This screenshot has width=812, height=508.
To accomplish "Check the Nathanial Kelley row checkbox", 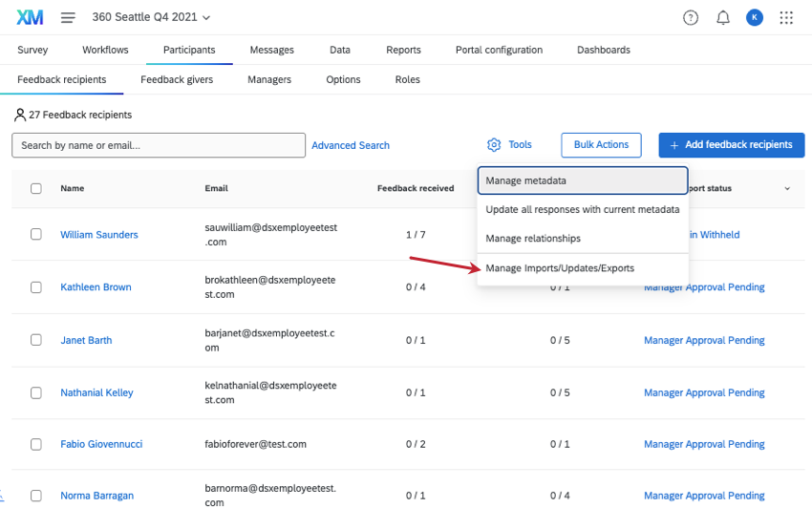I will pyautogui.click(x=35, y=392).
